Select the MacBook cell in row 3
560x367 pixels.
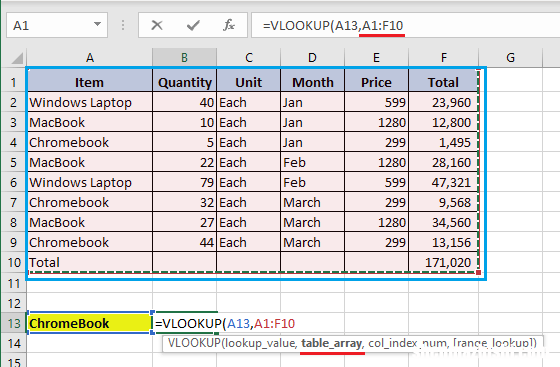[x=90, y=122]
